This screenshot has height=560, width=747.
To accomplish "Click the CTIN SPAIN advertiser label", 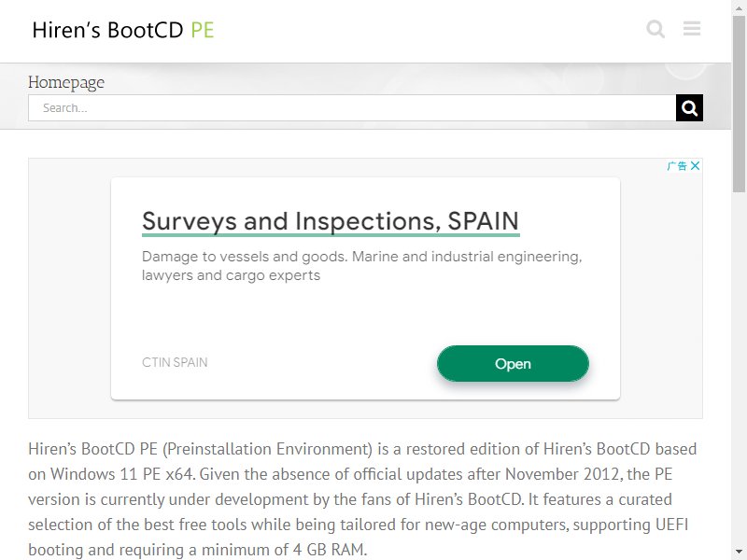I will (175, 362).
